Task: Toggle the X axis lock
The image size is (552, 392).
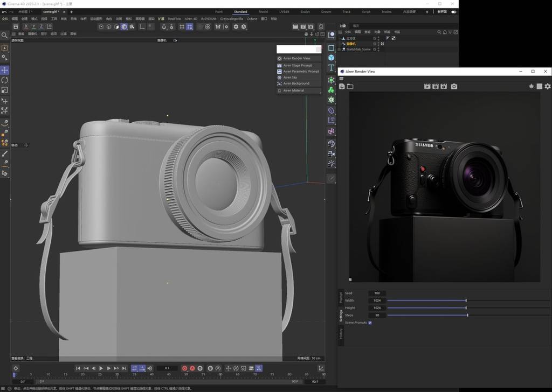Action: point(25,26)
